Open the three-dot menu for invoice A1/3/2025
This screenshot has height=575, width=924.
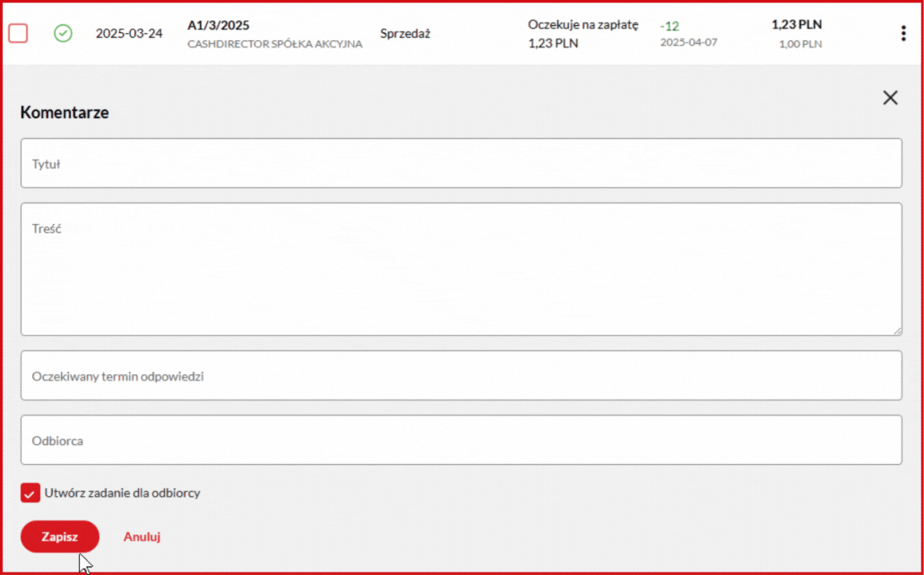click(x=903, y=33)
